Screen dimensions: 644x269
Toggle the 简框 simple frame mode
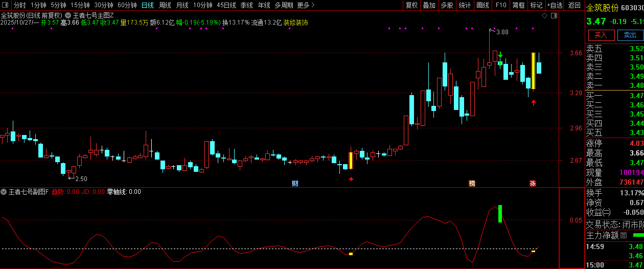pyautogui.click(x=518, y=5)
